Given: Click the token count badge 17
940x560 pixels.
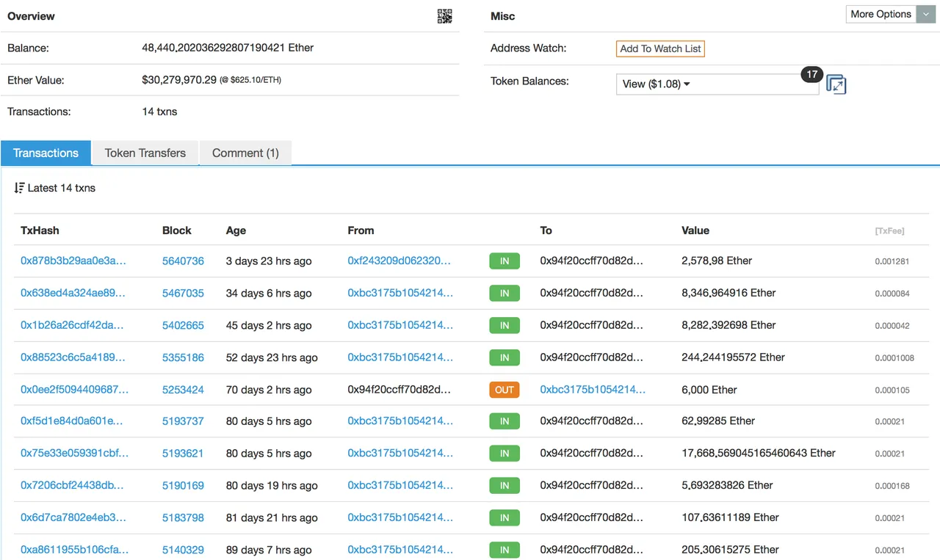Looking at the screenshot, I should click(x=811, y=75).
